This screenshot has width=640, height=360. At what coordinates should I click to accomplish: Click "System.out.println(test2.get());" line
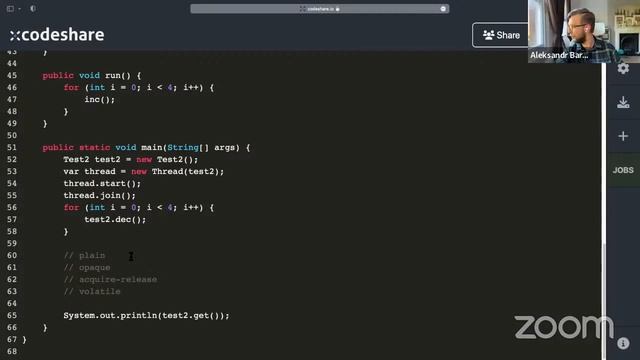click(146, 316)
